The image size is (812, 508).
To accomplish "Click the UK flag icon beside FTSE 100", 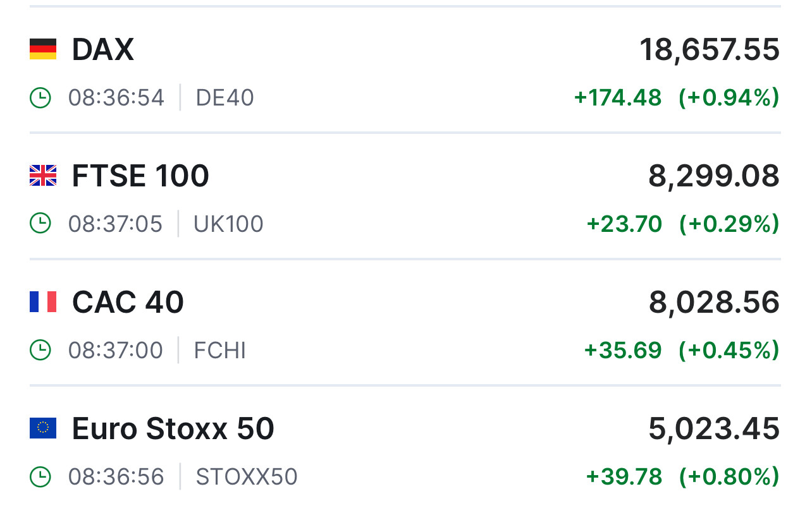I will [43, 176].
